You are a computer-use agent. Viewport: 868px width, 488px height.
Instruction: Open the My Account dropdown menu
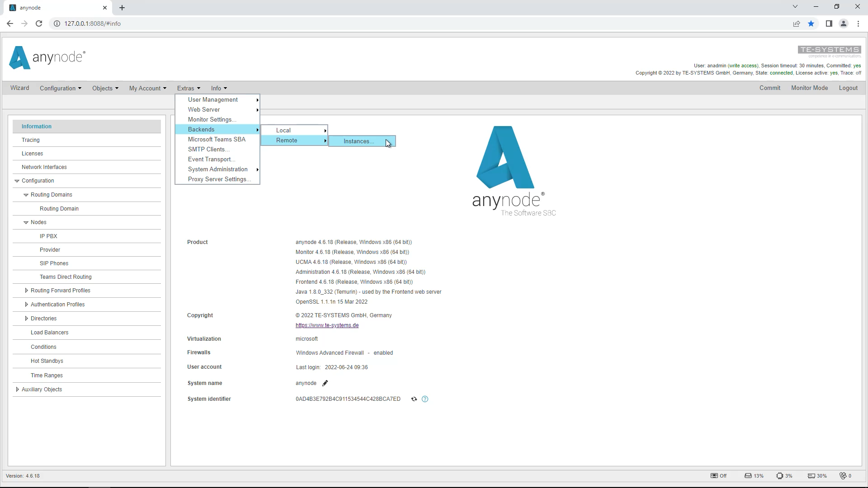[148, 88]
